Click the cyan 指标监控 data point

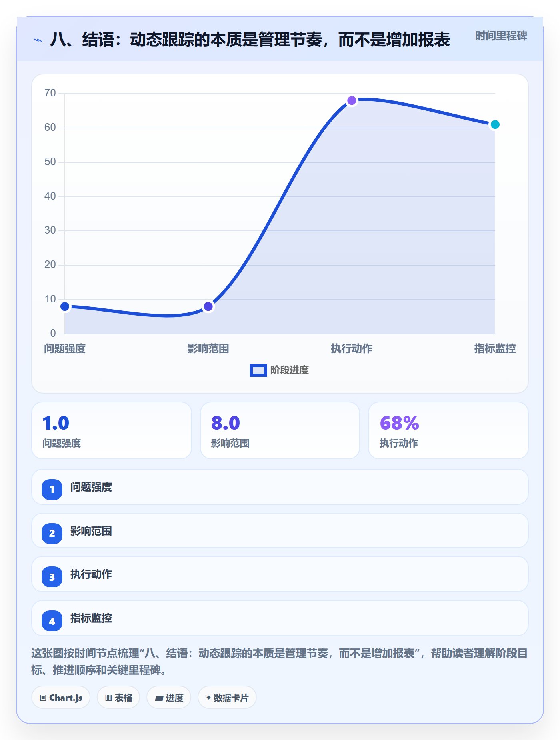point(495,124)
